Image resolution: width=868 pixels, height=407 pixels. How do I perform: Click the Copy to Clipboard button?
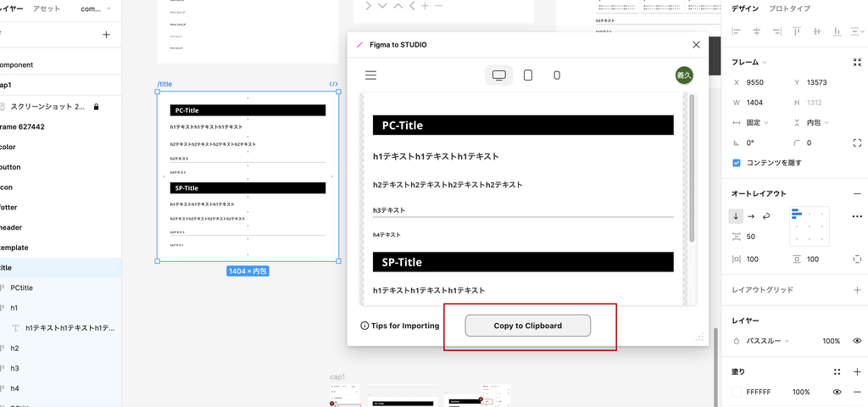click(527, 326)
